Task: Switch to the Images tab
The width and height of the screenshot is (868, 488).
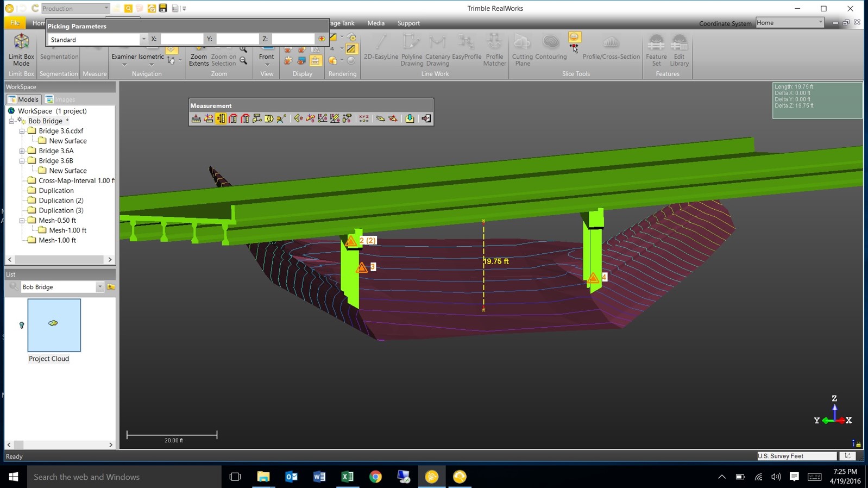Action: click(60, 99)
